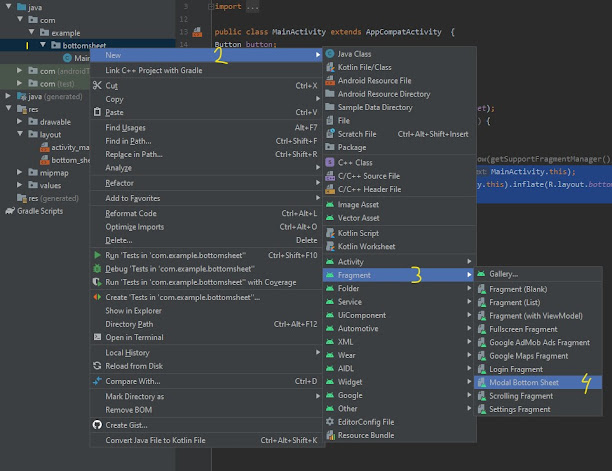Select Reformat Code option
Screen dimensions: 612x471
(131, 213)
